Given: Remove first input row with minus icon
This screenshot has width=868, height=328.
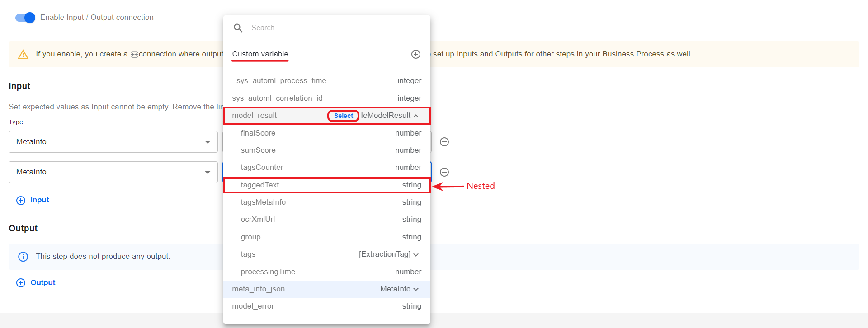Looking at the screenshot, I should [444, 142].
